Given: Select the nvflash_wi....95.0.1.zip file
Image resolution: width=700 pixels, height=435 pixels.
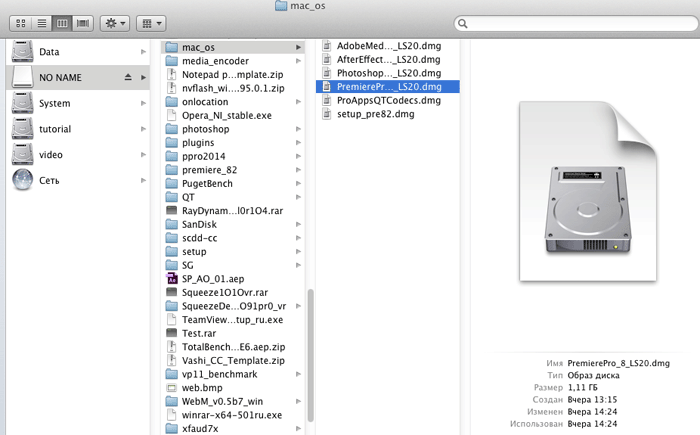Looking at the screenshot, I should tap(233, 88).
